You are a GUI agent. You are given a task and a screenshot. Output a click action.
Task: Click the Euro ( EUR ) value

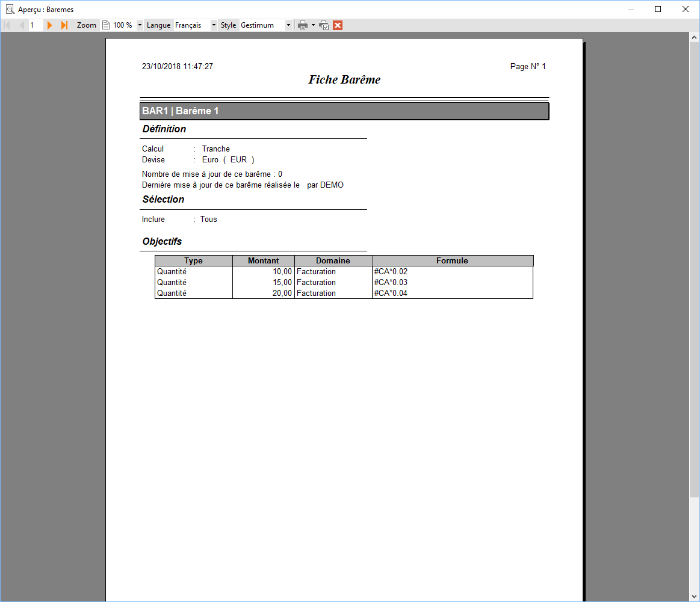point(228,159)
